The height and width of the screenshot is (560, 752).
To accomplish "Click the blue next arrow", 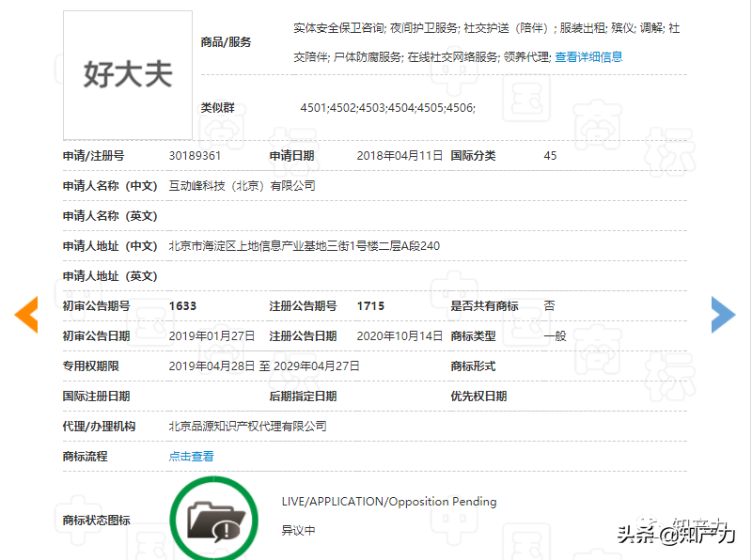I will click(723, 315).
